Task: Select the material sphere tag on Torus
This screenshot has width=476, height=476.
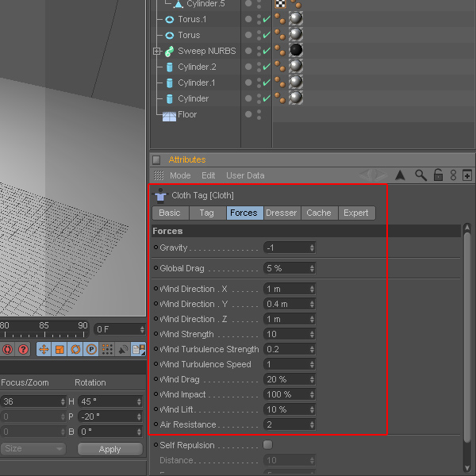Action: click(x=296, y=34)
